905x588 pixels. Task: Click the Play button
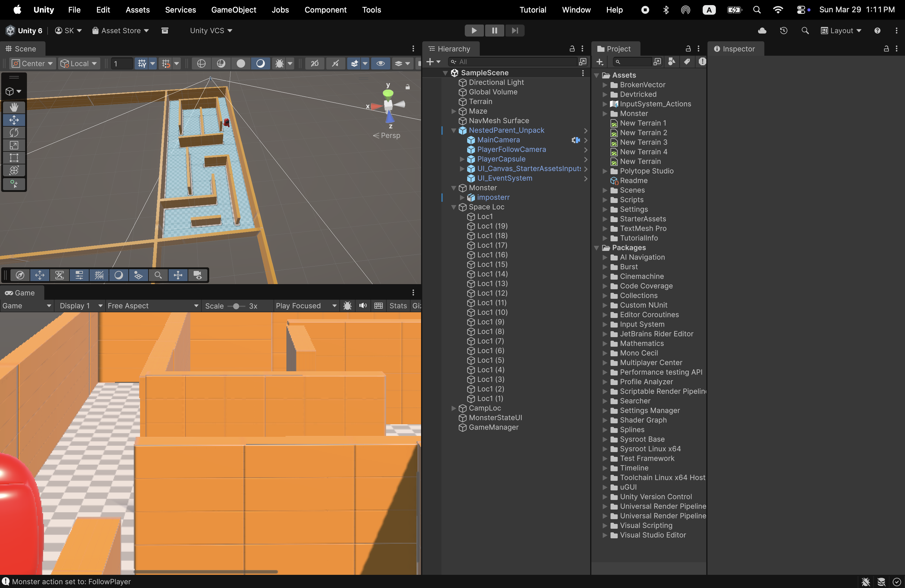pos(474,31)
